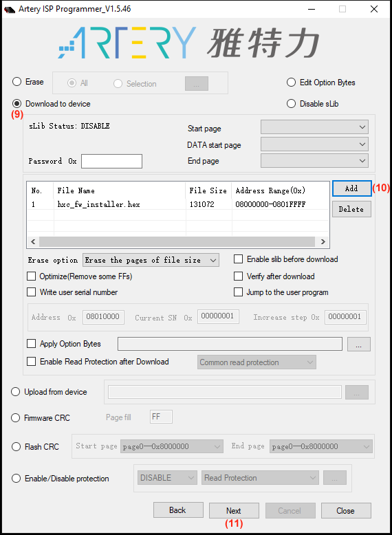The height and width of the screenshot is (535, 392).
Task: Click the Upload from device path field
Action: point(224,392)
